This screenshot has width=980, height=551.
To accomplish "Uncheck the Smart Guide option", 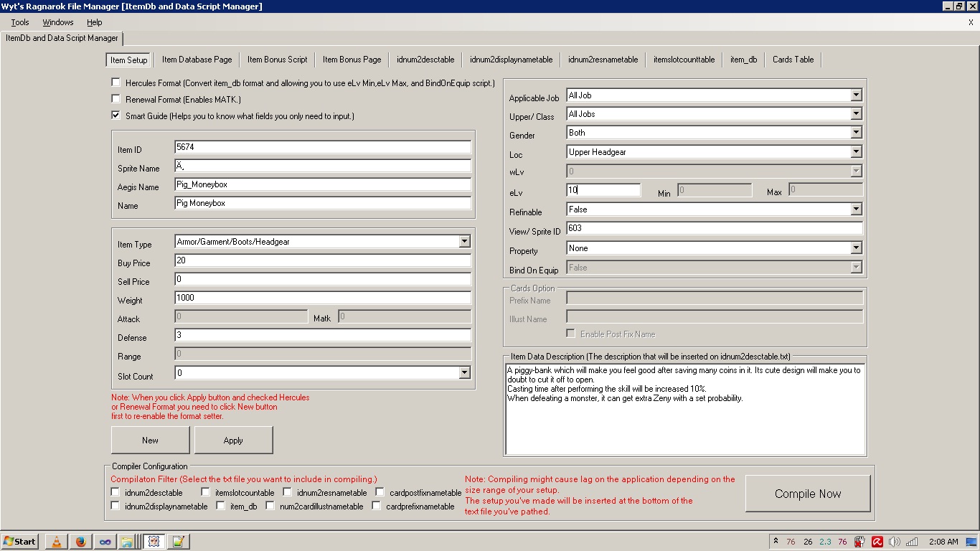I will point(116,115).
